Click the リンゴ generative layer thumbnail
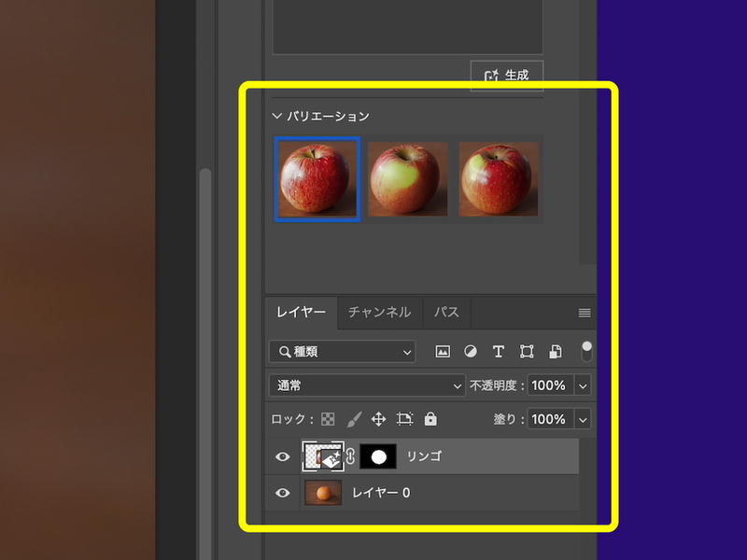 click(323, 456)
